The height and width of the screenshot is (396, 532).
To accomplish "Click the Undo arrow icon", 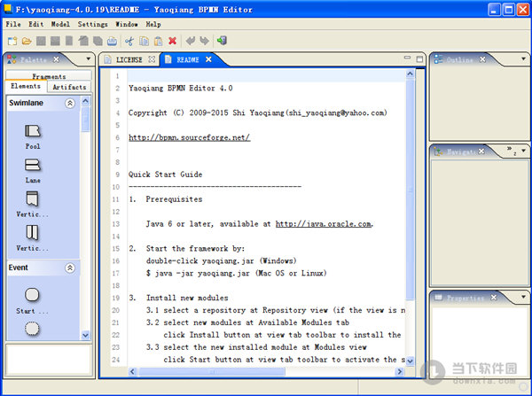I will 191,41.
